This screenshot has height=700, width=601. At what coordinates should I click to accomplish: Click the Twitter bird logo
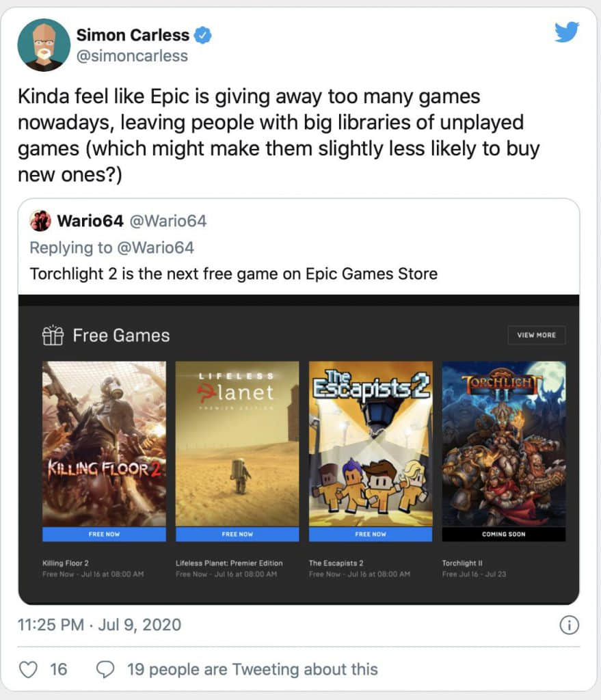coord(567,32)
